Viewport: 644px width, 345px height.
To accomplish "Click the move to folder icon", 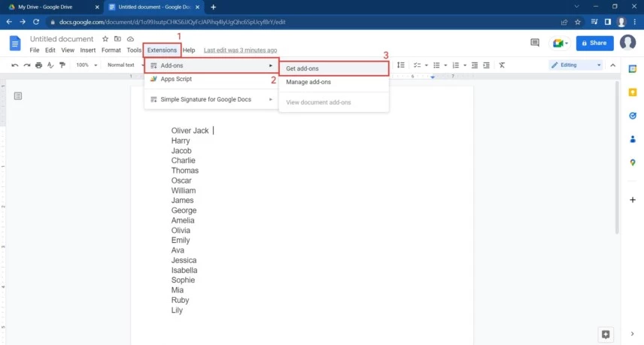I will [117, 39].
